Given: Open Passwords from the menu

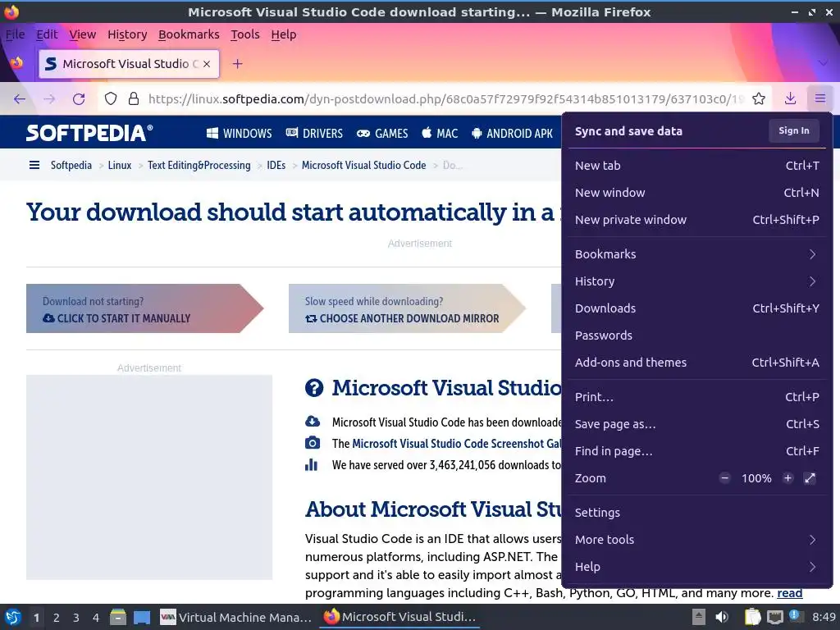Looking at the screenshot, I should point(697,336).
